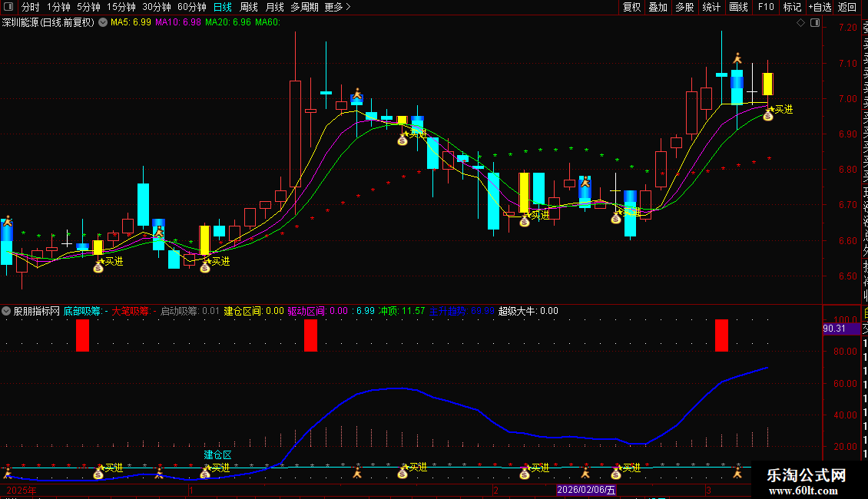Click the tall red candlestick with the highest wick
The width and height of the screenshot is (868, 499).
coord(296,133)
